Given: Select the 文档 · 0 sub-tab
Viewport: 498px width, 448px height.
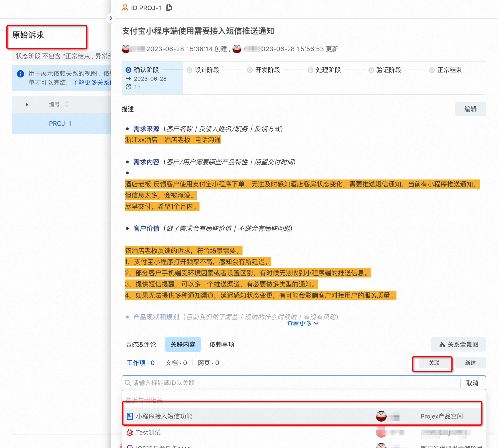Looking at the screenshot, I should pyautogui.click(x=176, y=363).
